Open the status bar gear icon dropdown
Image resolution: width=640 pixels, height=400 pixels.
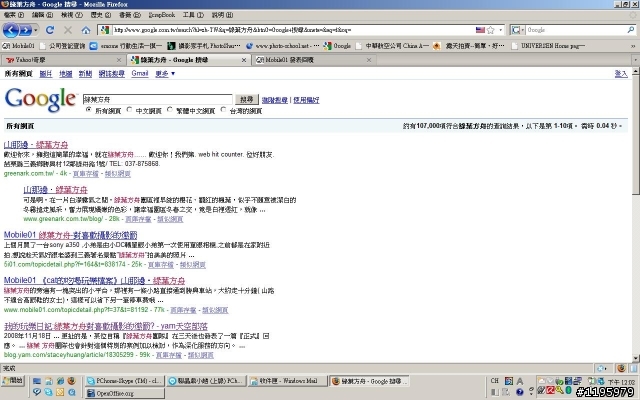(x=602, y=368)
